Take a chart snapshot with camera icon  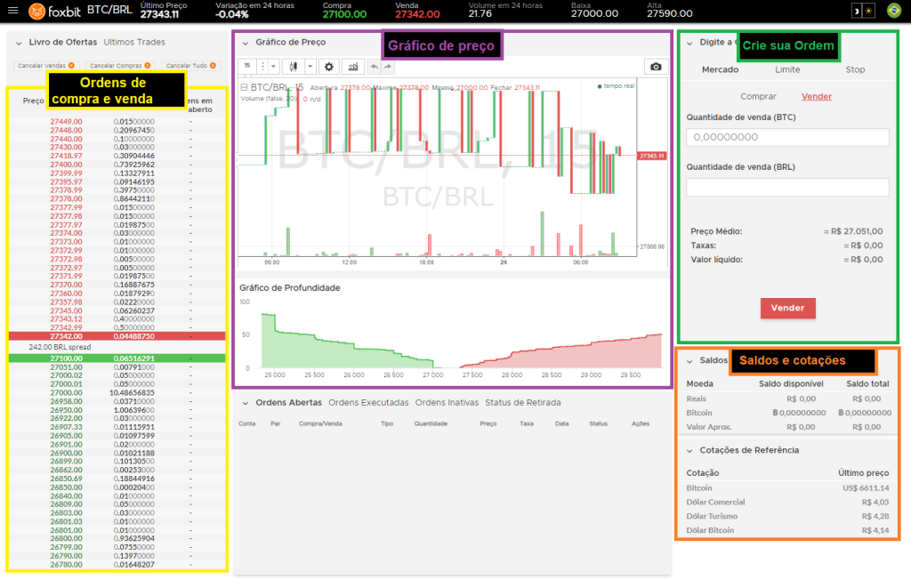click(x=656, y=67)
